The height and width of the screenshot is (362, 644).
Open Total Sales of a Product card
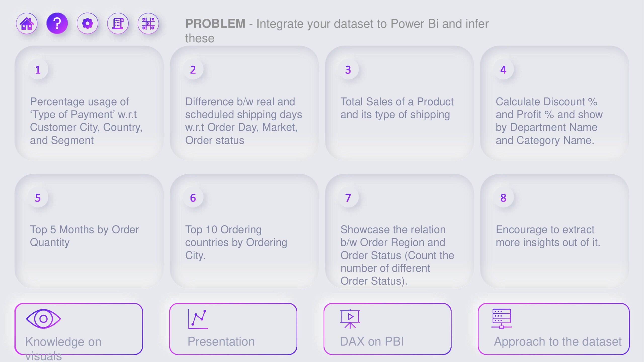[x=399, y=108]
